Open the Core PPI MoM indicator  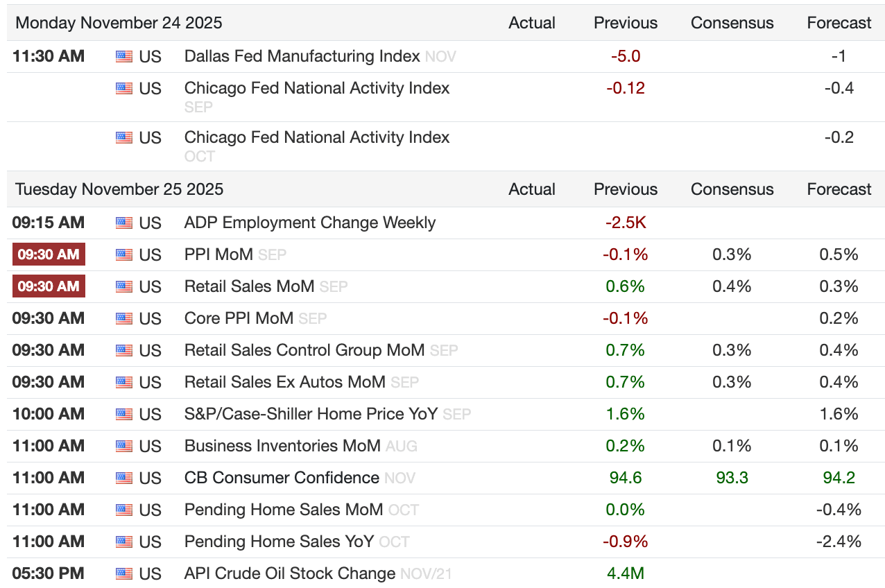coord(239,318)
